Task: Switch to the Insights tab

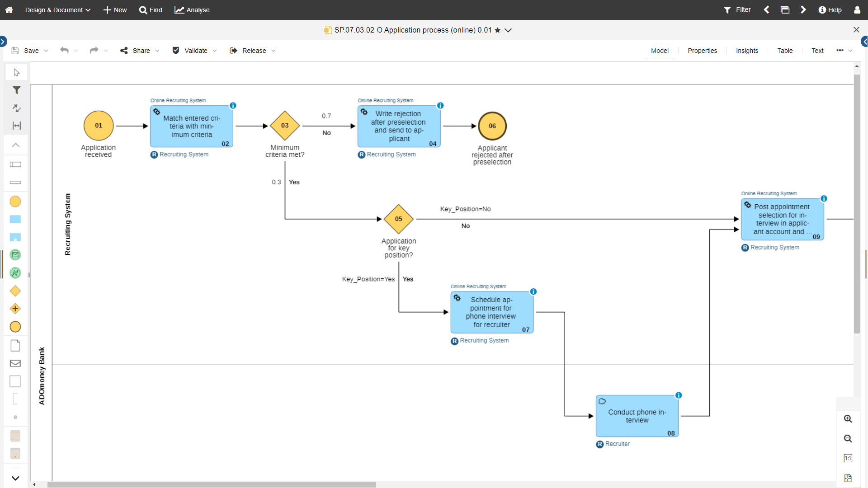Action: tap(747, 51)
